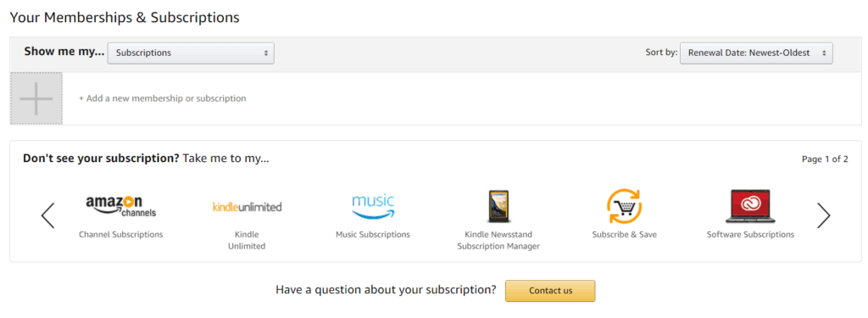Open the Sort by Renewal Date dropdown
The width and height of the screenshot is (868, 318).
(x=756, y=53)
